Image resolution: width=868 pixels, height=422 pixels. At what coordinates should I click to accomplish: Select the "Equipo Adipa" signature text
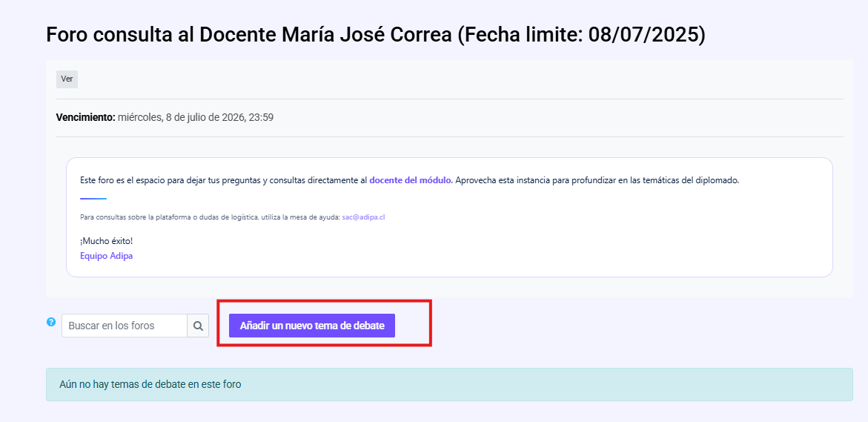tap(106, 256)
